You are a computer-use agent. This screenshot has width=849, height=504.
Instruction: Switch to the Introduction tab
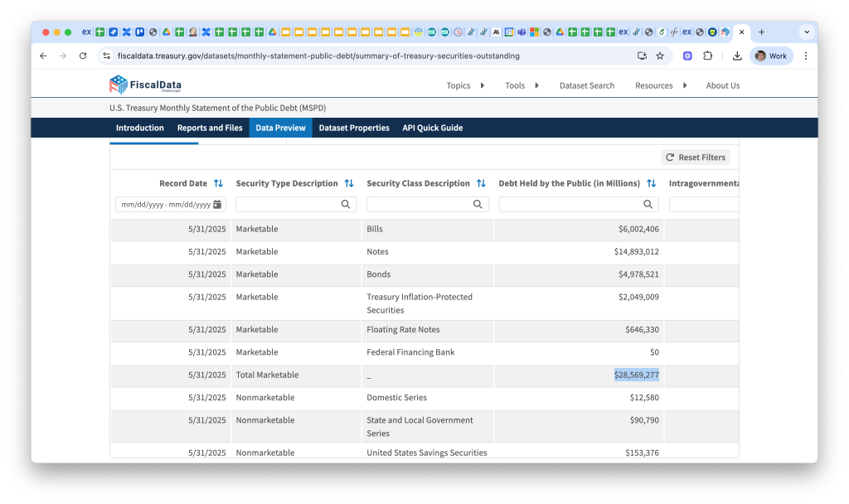tap(140, 128)
